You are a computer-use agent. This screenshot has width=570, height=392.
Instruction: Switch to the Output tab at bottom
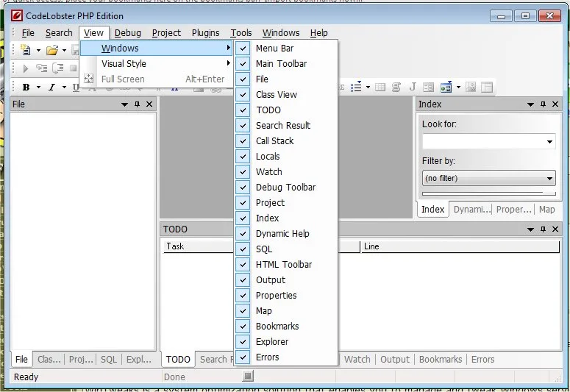(x=395, y=360)
